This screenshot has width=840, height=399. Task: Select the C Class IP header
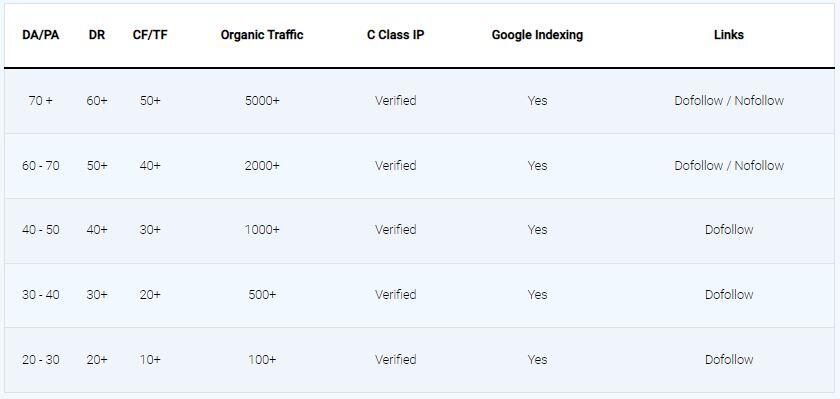(x=395, y=35)
